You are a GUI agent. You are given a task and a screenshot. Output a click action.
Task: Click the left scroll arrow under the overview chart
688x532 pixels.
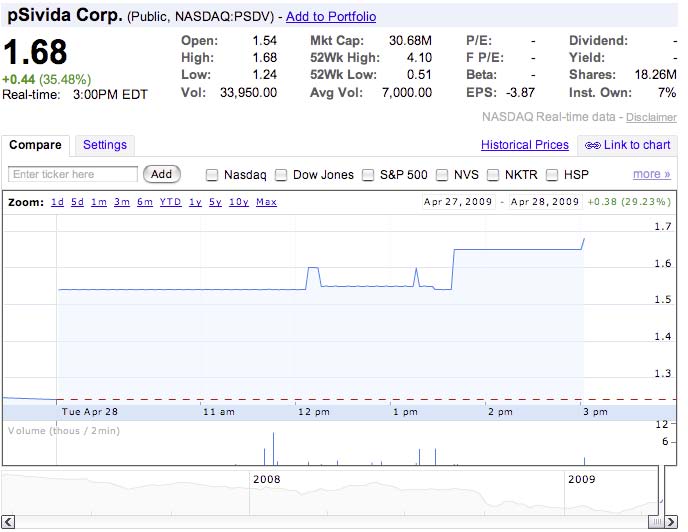[x=9, y=521]
